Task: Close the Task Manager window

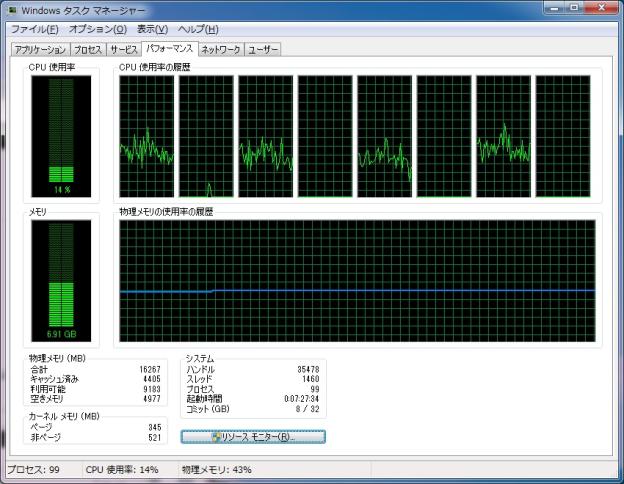Action: (x=601, y=8)
